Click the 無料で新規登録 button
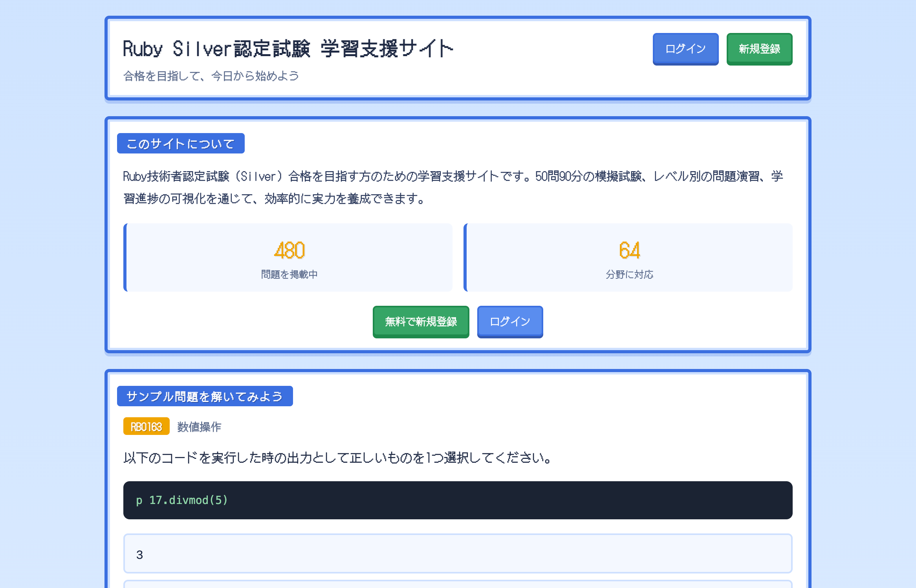The image size is (916, 588). click(421, 322)
